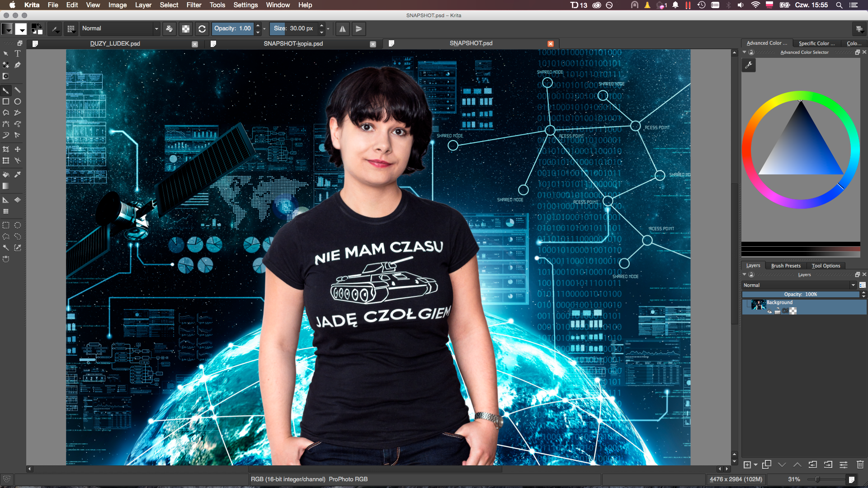The height and width of the screenshot is (488, 868).
Task: Adjust the zoom slider in the status bar
Action: [x=827, y=479]
